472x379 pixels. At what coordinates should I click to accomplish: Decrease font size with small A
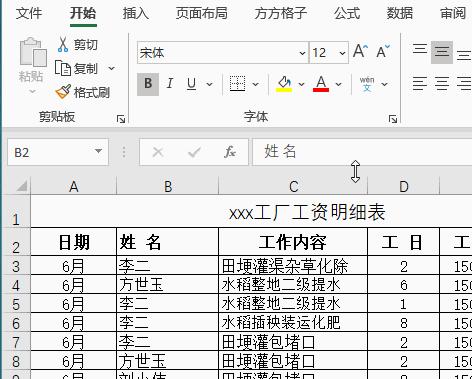click(383, 52)
